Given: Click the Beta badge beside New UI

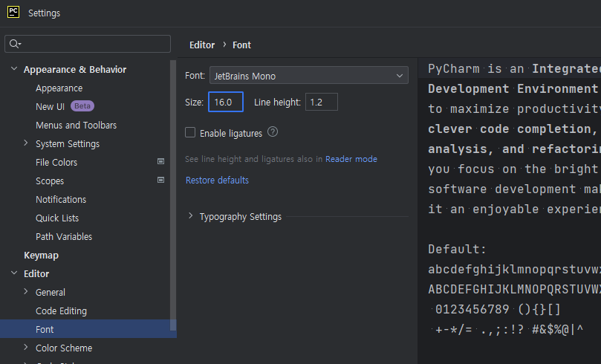Looking at the screenshot, I should point(82,106).
